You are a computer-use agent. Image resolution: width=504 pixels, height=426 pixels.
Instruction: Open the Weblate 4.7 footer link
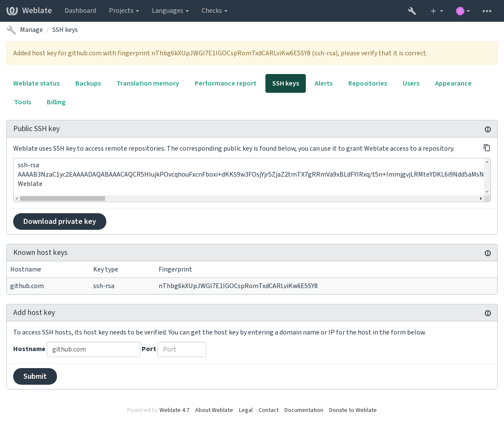point(174,410)
